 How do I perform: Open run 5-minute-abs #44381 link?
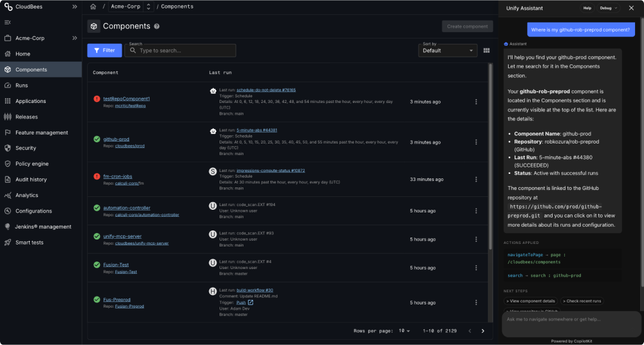point(257,130)
